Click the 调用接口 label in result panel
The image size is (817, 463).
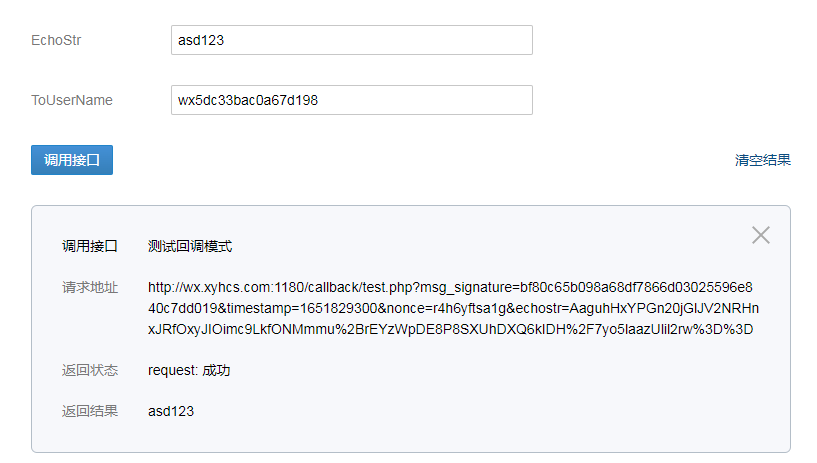(90, 246)
